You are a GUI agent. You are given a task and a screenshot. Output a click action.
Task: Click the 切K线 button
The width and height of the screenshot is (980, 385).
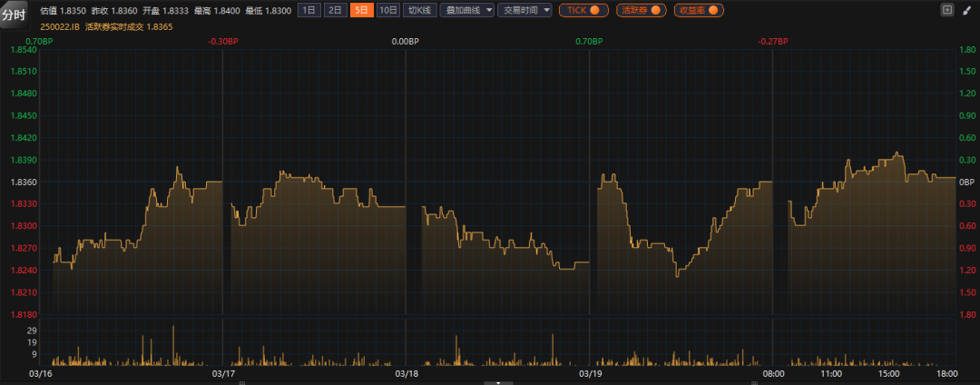pyautogui.click(x=418, y=10)
